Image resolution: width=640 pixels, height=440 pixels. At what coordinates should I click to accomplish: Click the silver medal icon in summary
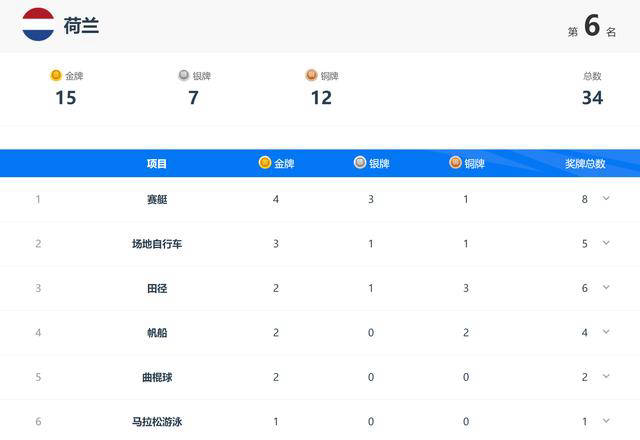click(x=184, y=75)
